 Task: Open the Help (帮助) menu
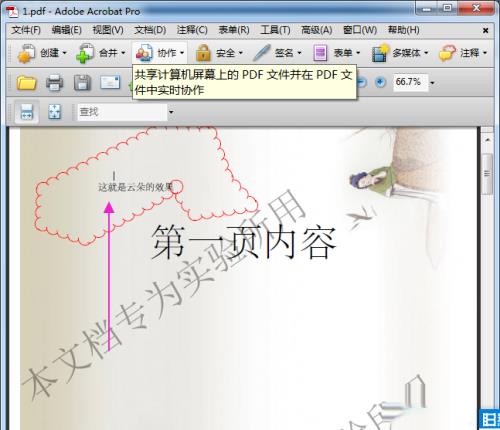click(404, 30)
